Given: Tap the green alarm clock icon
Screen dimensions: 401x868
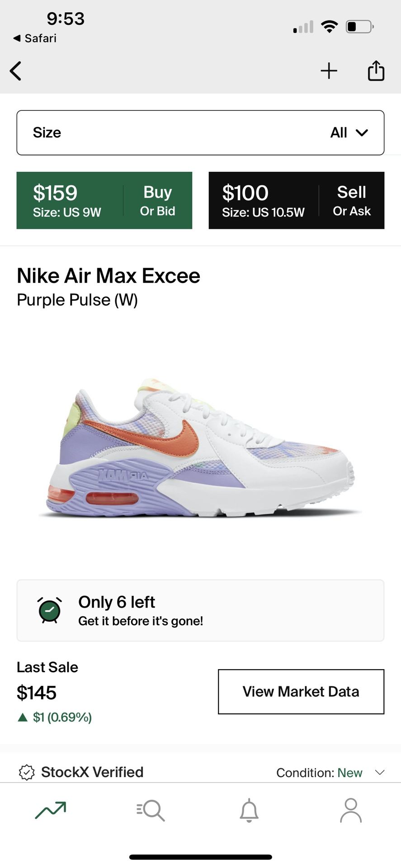Looking at the screenshot, I should [x=50, y=610].
